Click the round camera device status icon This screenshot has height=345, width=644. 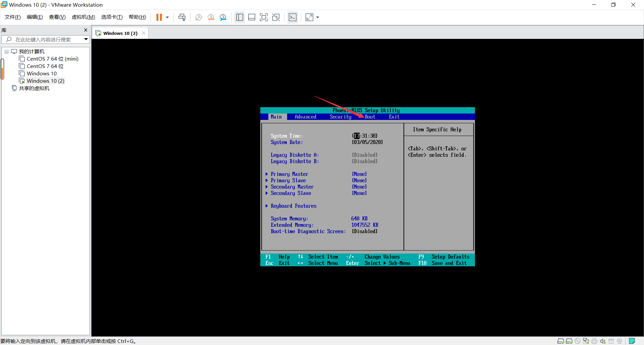point(620,341)
